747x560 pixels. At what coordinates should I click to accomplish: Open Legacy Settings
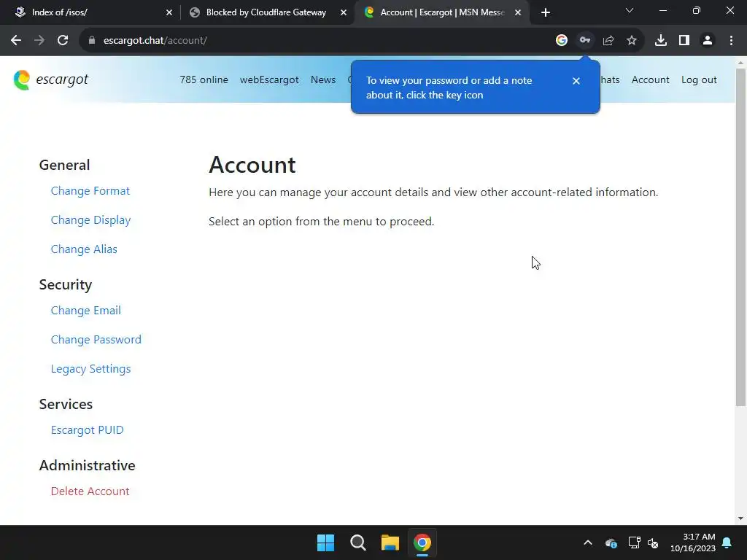(90, 369)
